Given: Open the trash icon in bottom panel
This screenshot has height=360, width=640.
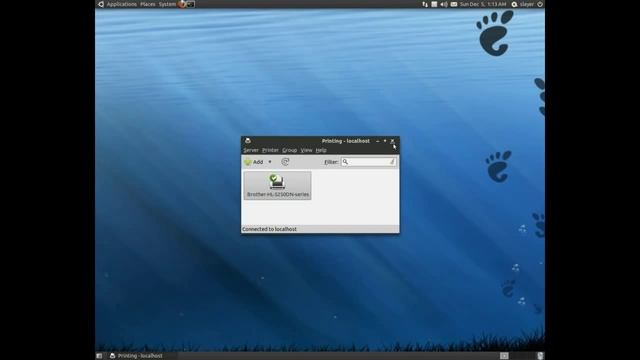Looking at the screenshot, I should 540,356.
